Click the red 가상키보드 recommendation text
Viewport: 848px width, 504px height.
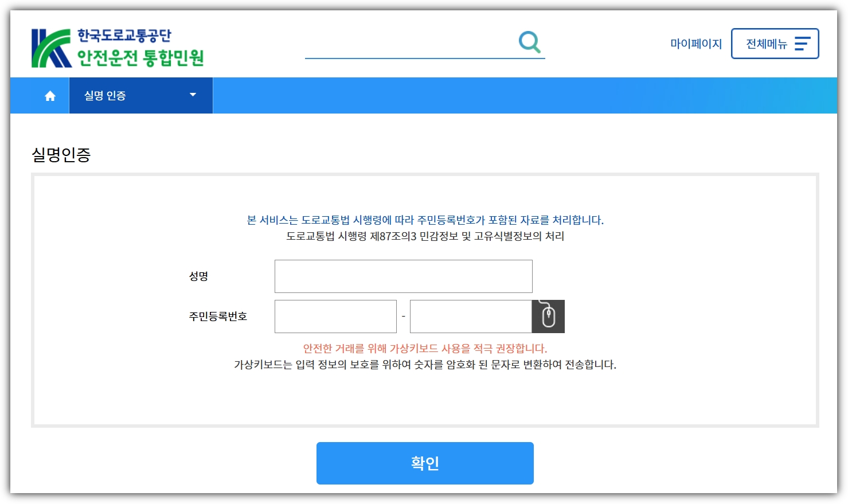tap(424, 349)
